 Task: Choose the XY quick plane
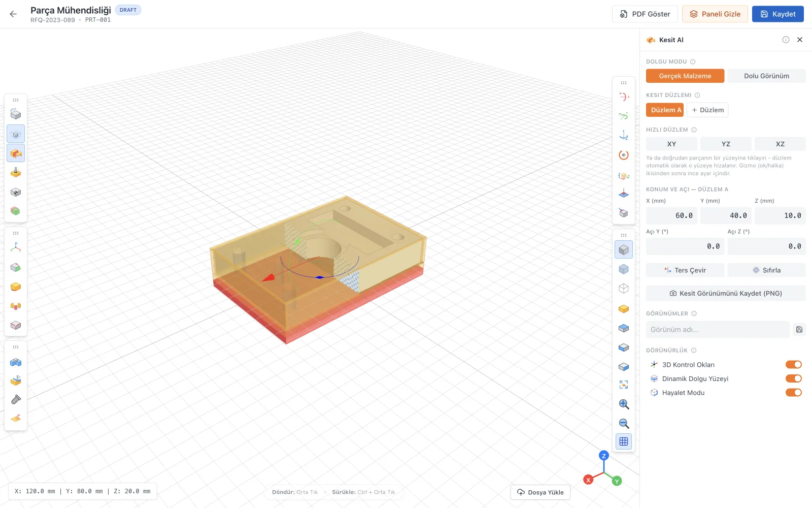[671, 144]
